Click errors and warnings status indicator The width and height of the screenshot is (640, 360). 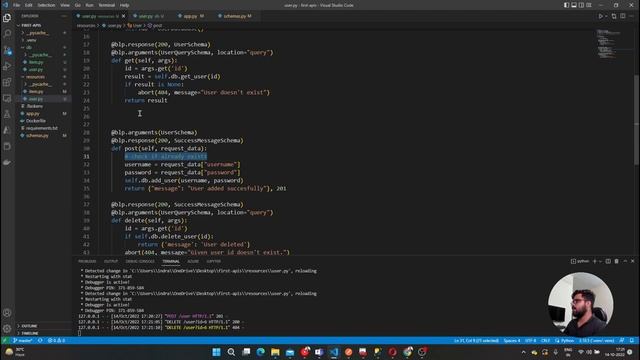[x=56, y=340]
